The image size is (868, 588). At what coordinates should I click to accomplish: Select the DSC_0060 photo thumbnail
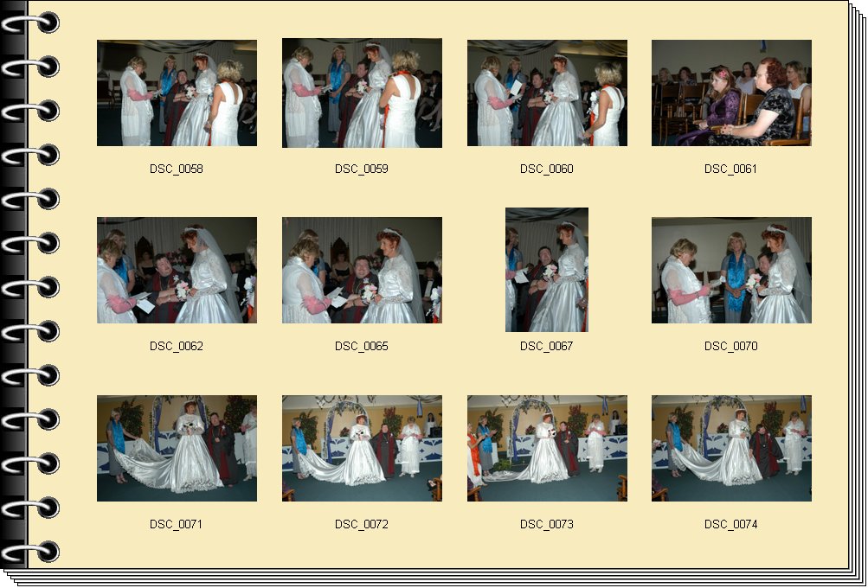pos(547,93)
